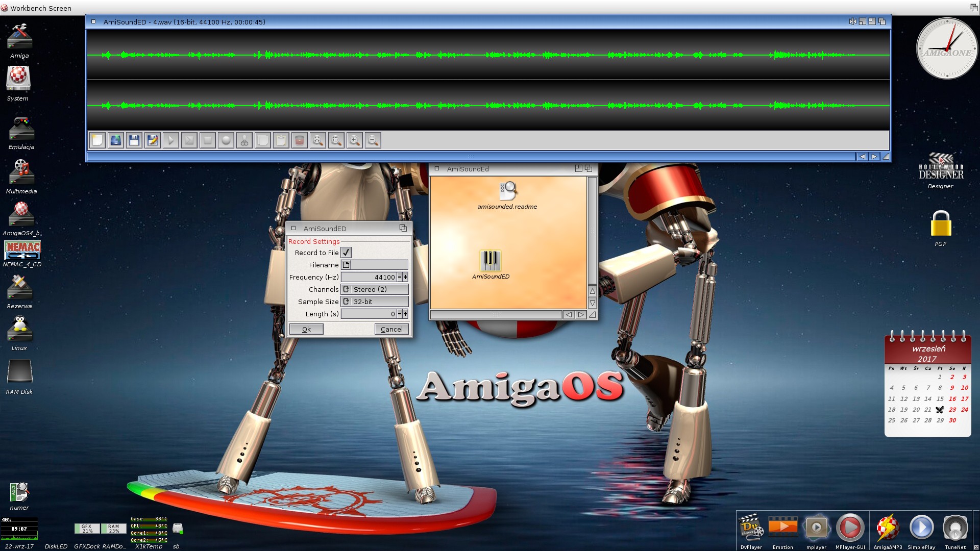
Task: Select the amisounded.readme file icon
Action: pyautogui.click(x=507, y=195)
